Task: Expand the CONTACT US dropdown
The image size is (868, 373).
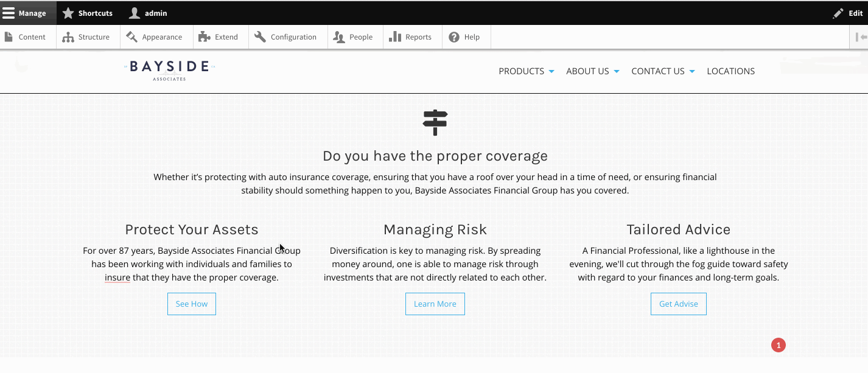Action: click(x=663, y=71)
